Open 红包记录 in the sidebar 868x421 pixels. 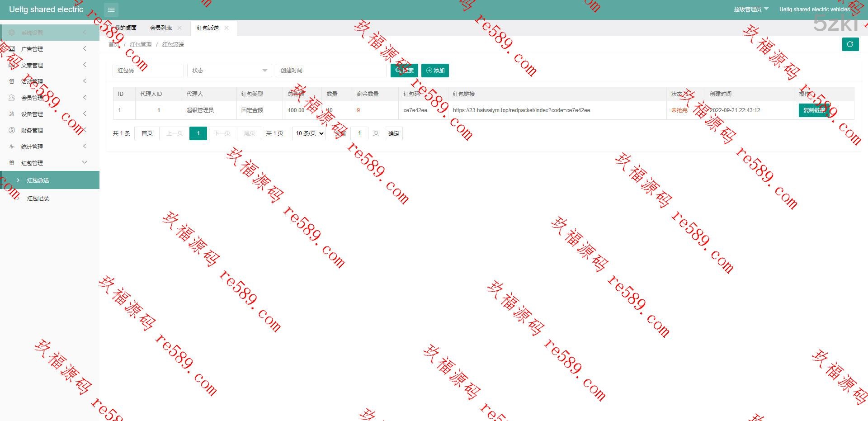pos(38,199)
